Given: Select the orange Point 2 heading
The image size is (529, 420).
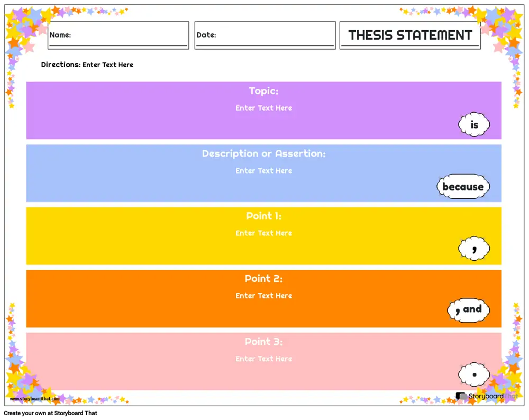Looking at the screenshot, I should coord(263,279).
